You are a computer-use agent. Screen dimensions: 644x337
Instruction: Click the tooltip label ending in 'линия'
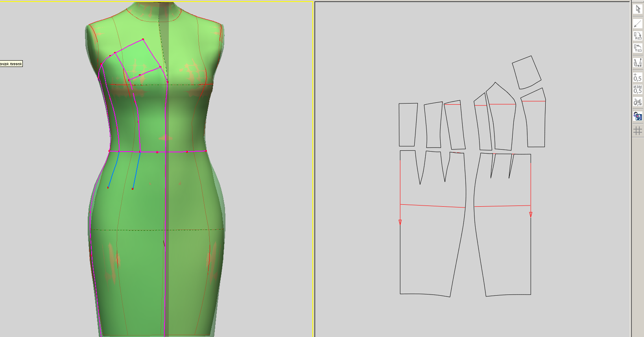(x=11, y=64)
